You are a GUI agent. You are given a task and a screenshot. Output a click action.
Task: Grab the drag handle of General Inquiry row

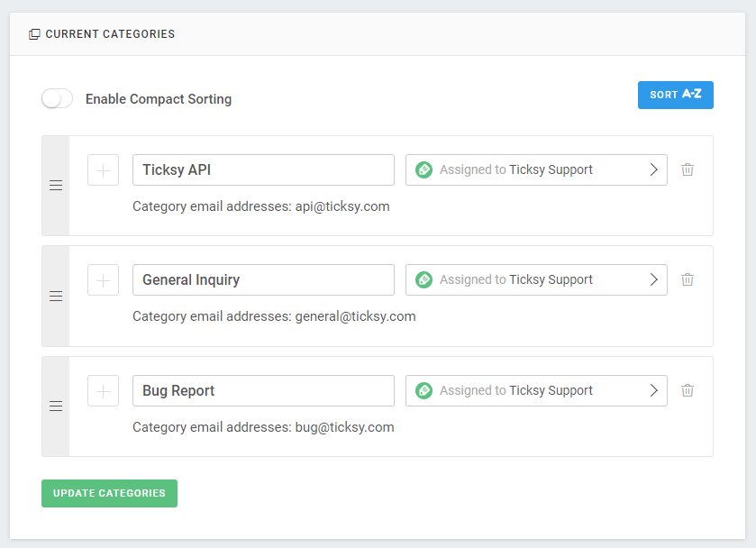pyautogui.click(x=56, y=296)
